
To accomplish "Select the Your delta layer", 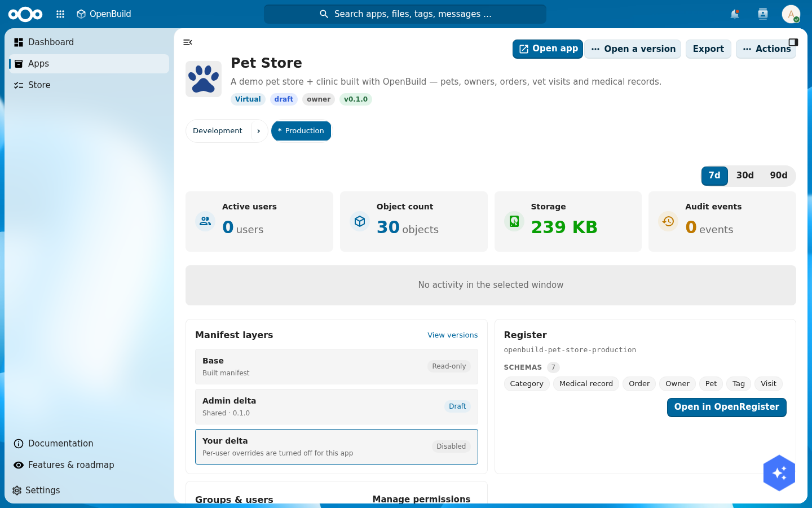I will pyautogui.click(x=337, y=447).
